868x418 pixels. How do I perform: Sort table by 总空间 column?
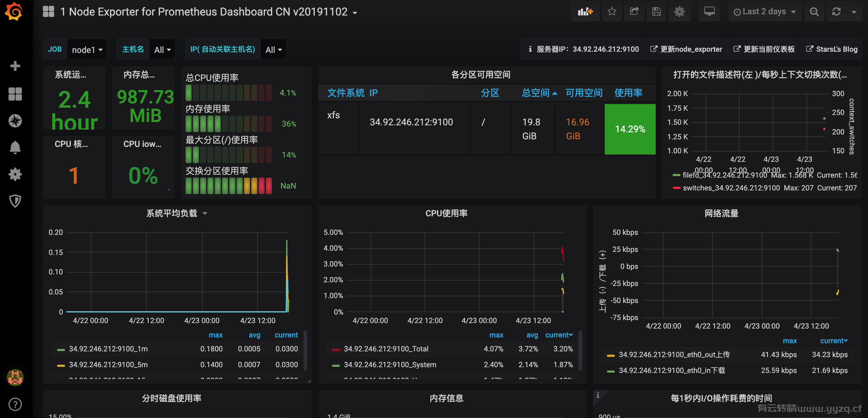(x=539, y=93)
